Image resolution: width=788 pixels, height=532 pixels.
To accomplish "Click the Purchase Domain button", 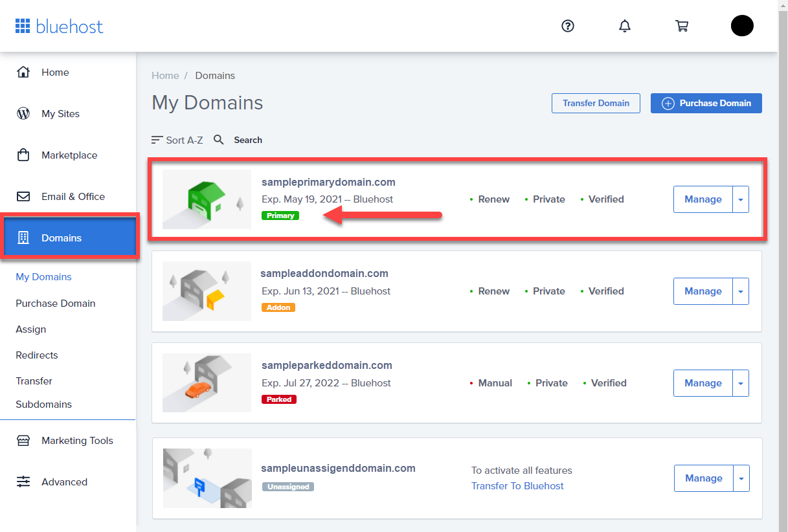I will pyautogui.click(x=706, y=104).
